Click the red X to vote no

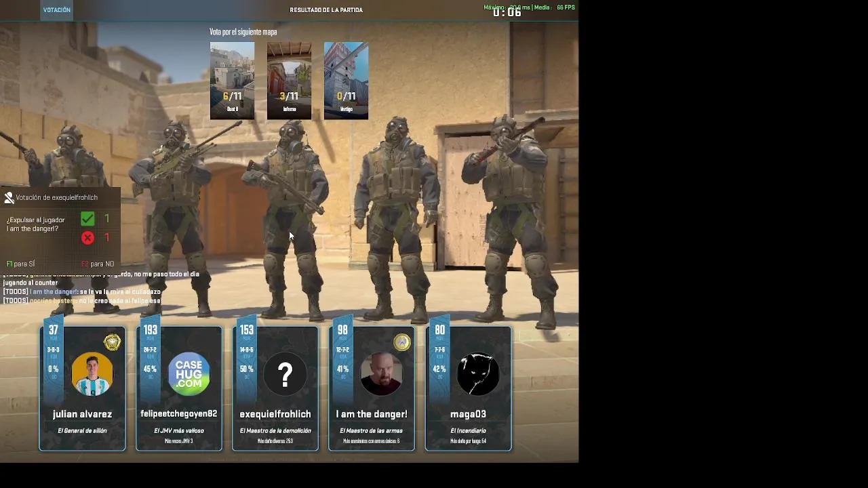click(x=87, y=238)
